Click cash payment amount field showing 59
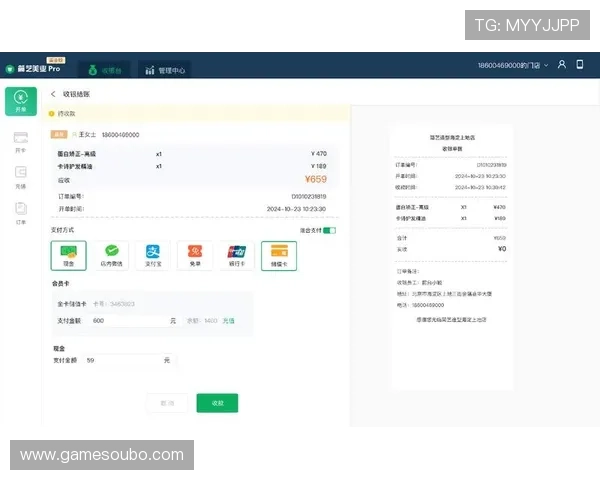 pos(128,360)
